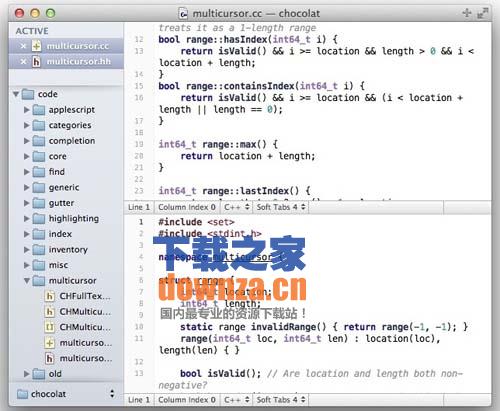Collapse the multicursor folder
This screenshot has height=411, width=500.
[x=27, y=281]
